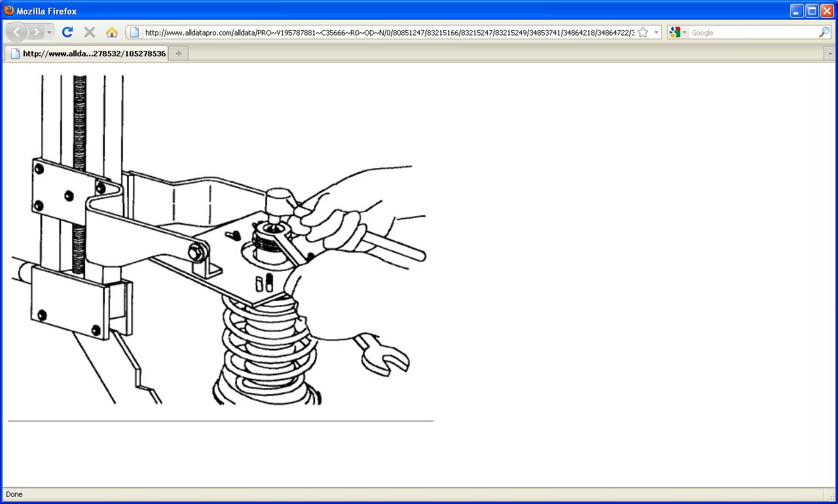Expand the URL bar history dropdown
The height and width of the screenshot is (504, 838).
[656, 32]
